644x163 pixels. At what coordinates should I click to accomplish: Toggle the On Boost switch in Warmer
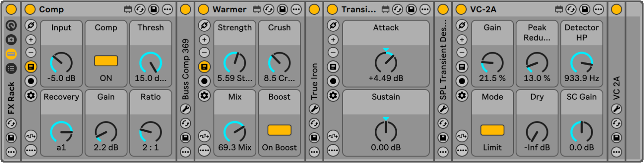[x=279, y=130]
